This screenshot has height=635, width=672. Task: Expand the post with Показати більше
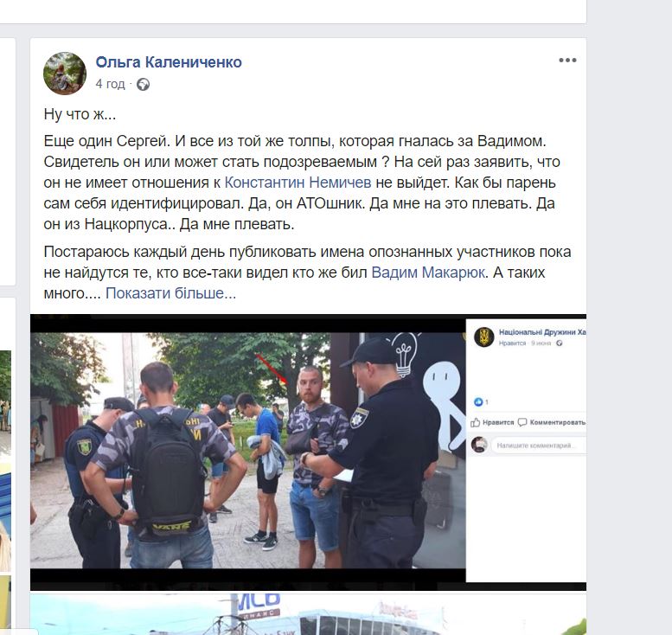tap(170, 293)
